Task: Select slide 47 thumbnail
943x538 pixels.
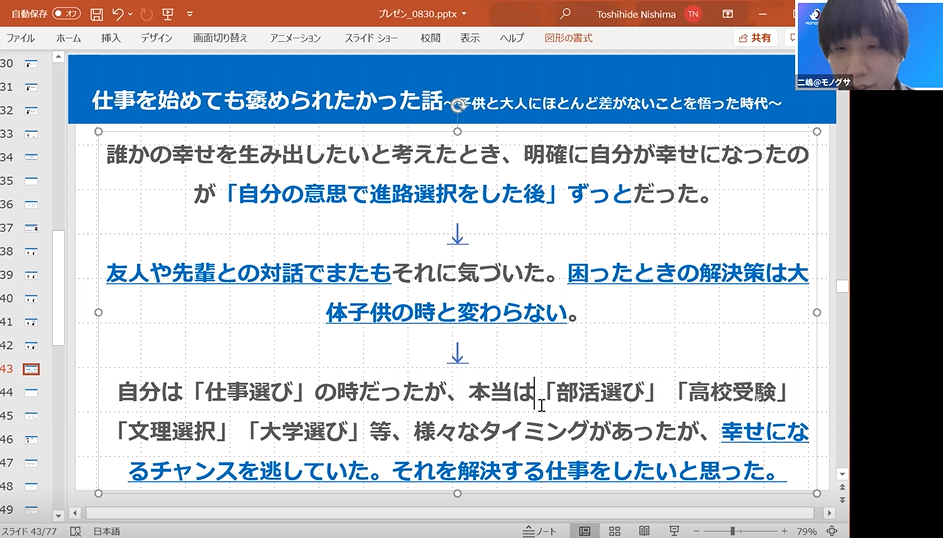Action: click(x=31, y=463)
